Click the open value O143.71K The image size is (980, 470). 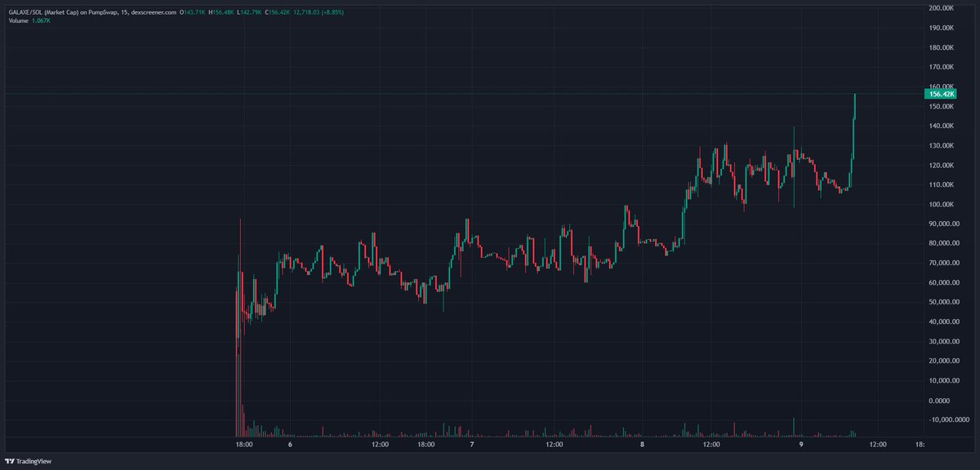coord(194,11)
